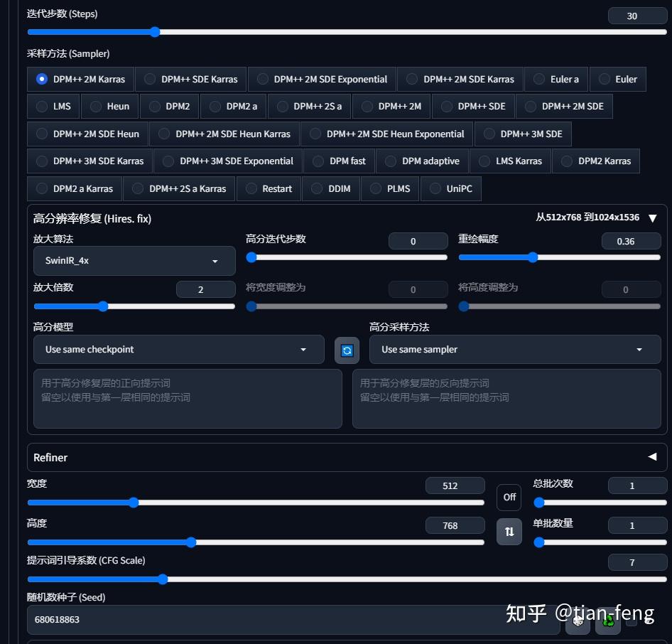This screenshot has width=672, height=644.
Task: Click the swap width and height icon
Action: pos(509,531)
